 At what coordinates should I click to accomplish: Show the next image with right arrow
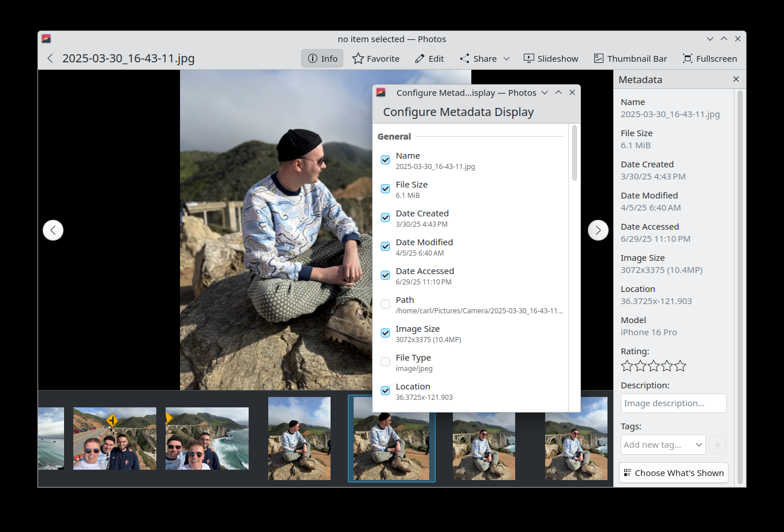(598, 230)
